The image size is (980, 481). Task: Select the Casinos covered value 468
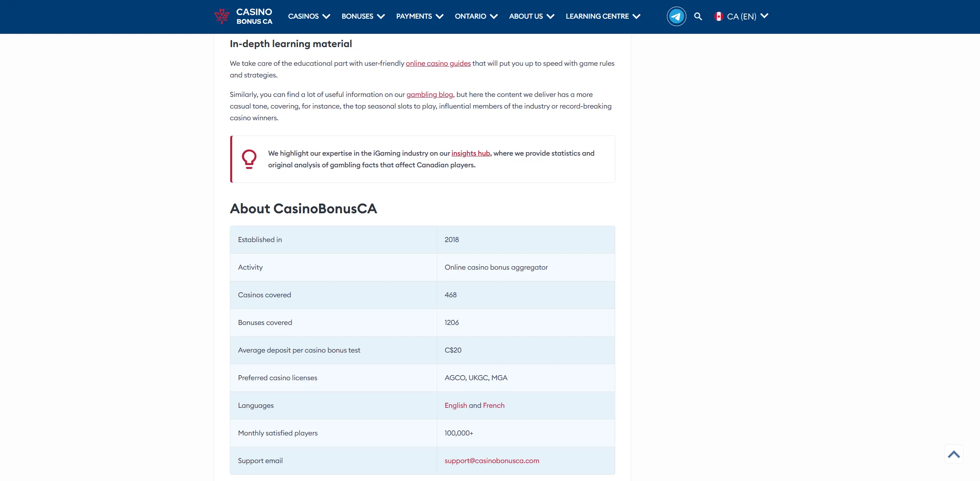tap(451, 295)
